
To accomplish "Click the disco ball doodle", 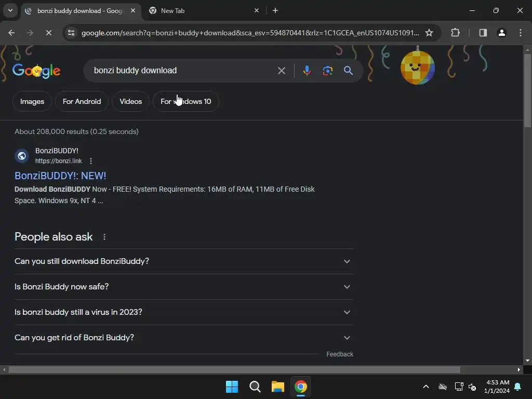I will click(418, 67).
